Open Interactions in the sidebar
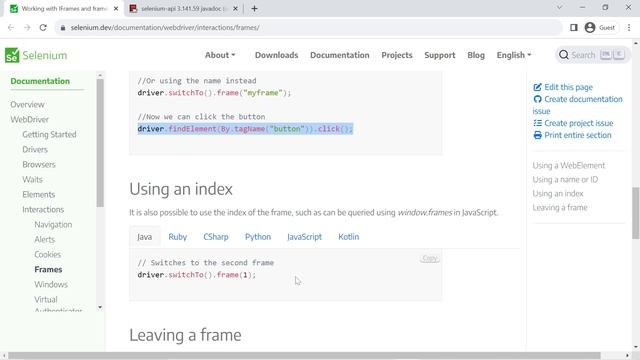 pos(43,209)
